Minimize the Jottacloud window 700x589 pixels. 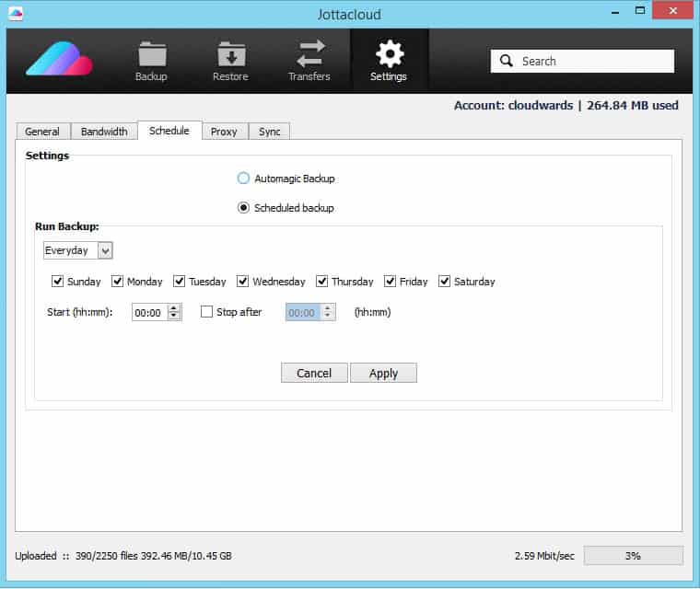click(x=615, y=12)
